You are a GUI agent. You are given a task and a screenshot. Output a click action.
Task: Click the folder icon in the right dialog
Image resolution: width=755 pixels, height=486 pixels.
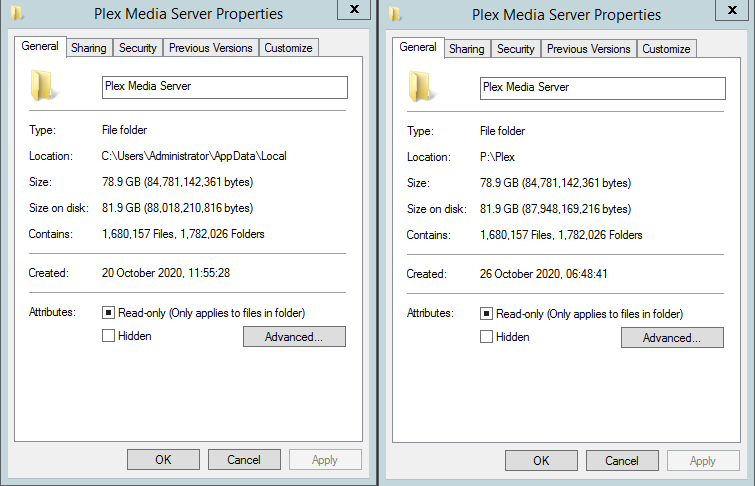pyautogui.click(x=420, y=86)
